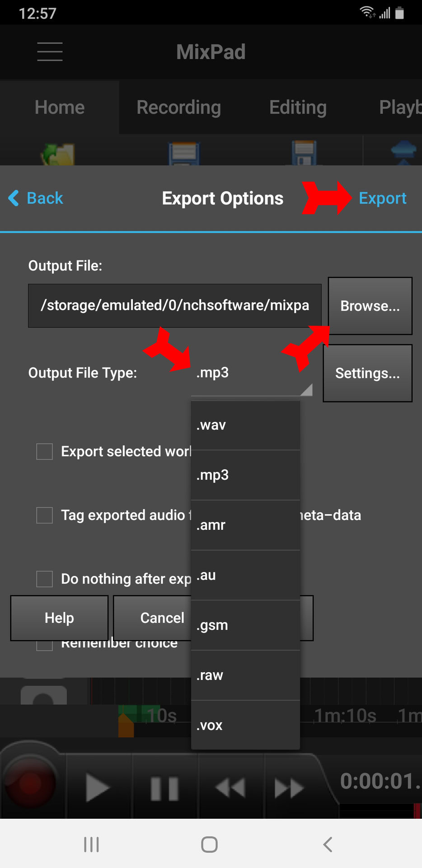Open the MixPad hamburger menu
The height and width of the screenshot is (868, 422).
50,52
